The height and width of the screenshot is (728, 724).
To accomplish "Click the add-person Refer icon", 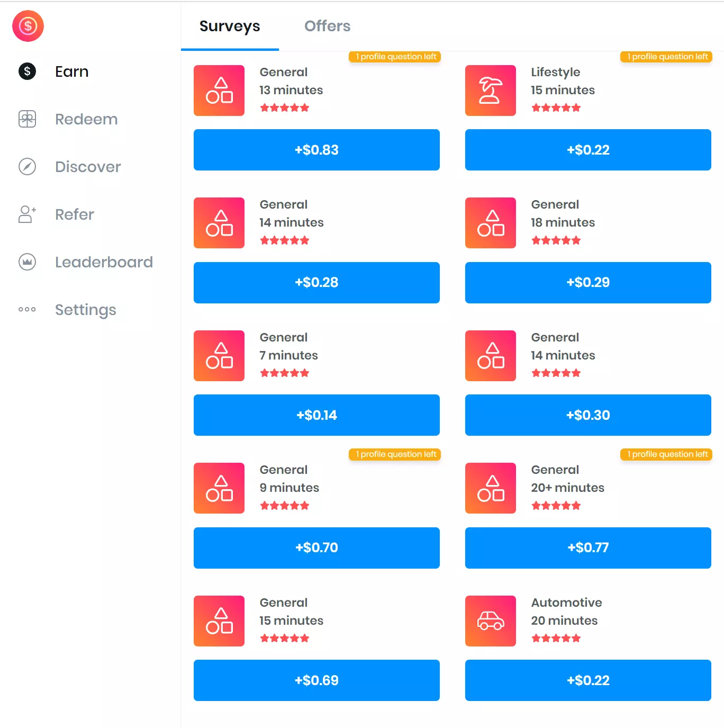I will pyautogui.click(x=27, y=214).
